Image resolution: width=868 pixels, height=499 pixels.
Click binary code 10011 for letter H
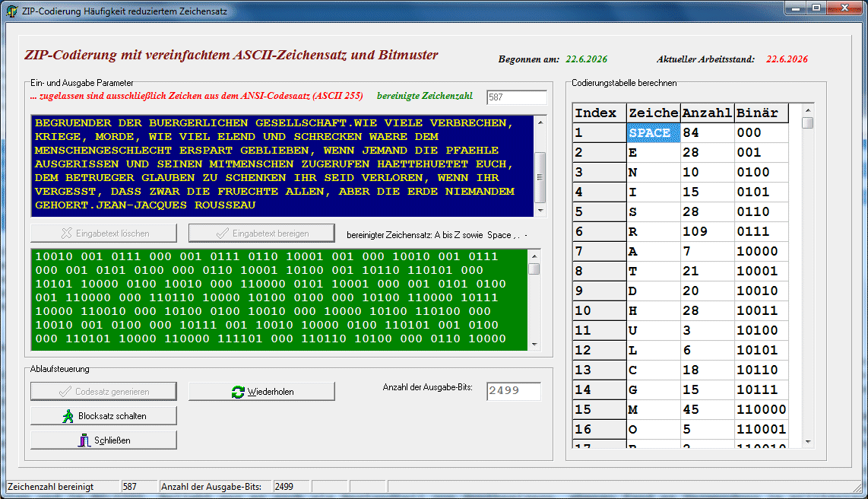[x=761, y=310]
